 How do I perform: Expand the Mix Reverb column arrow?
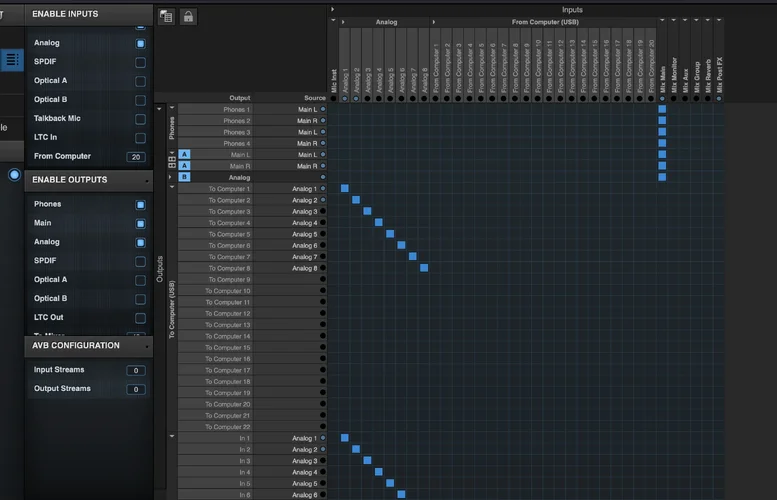708,20
